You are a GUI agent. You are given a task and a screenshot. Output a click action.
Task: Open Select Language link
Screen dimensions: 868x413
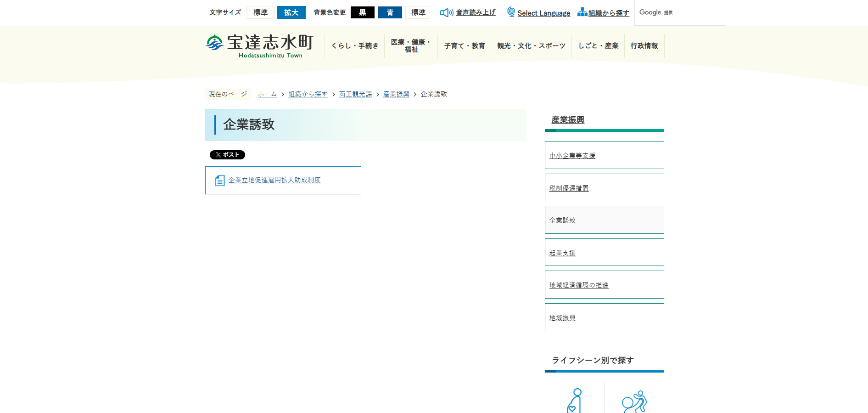coord(544,13)
